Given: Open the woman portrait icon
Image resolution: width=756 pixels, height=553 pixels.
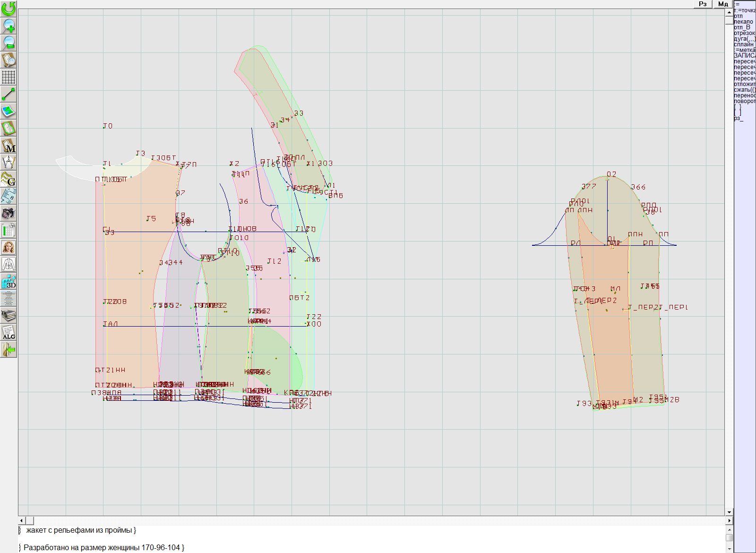Looking at the screenshot, I should (9, 247).
